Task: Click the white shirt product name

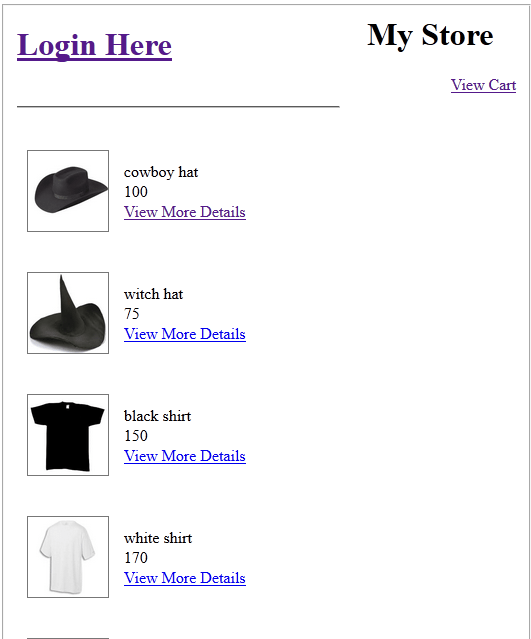Action: click(x=158, y=538)
